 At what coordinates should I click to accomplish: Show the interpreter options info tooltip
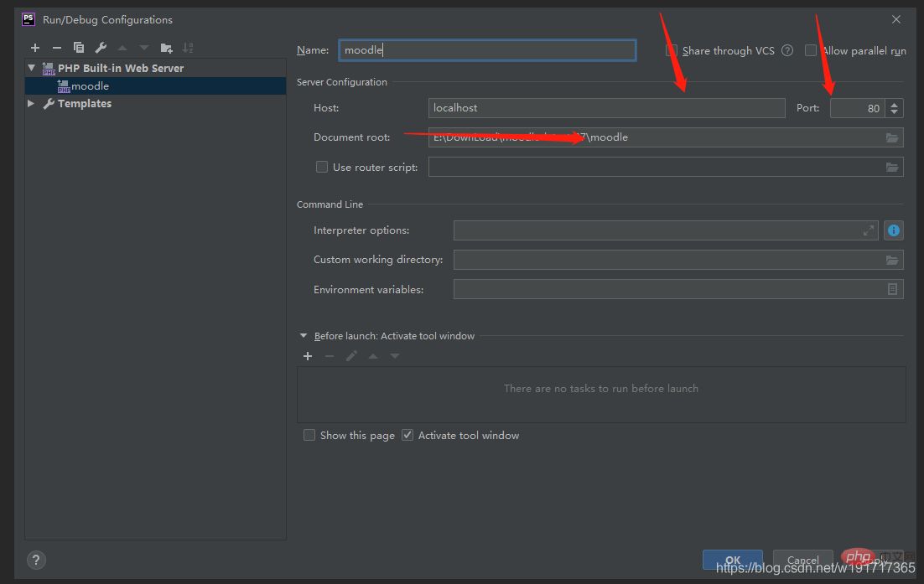[x=893, y=230]
